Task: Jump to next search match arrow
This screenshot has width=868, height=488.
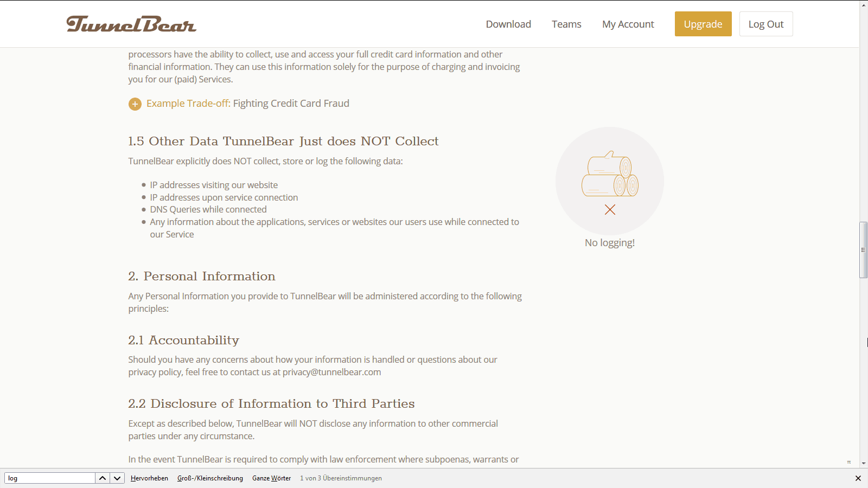Action: pyautogui.click(x=117, y=478)
